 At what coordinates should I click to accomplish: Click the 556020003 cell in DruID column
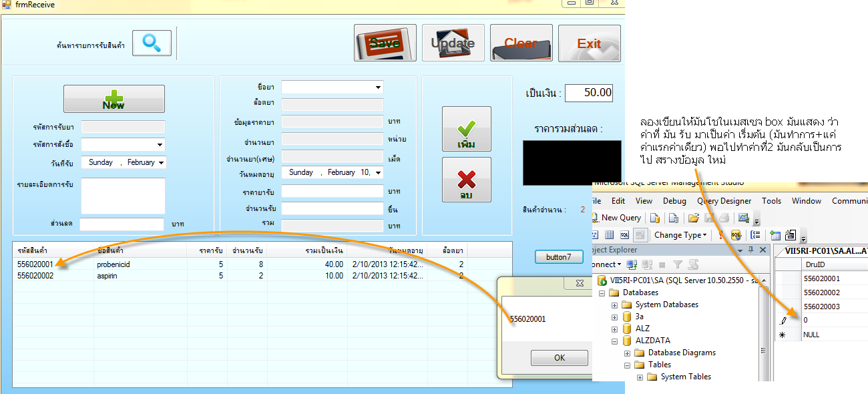(x=835, y=307)
